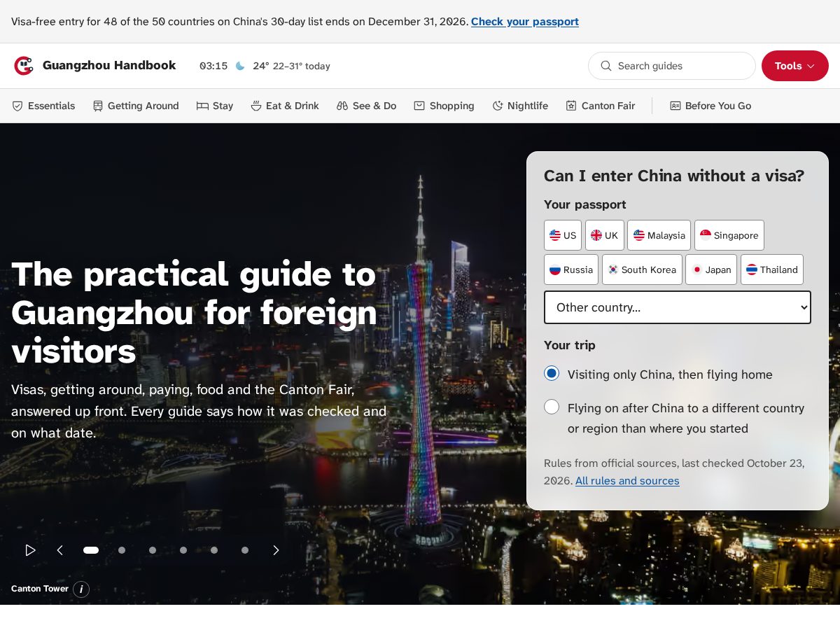Viewport: 840px width, 630px height.
Task: Open the Tools dropdown menu
Action: click(795, 66)
